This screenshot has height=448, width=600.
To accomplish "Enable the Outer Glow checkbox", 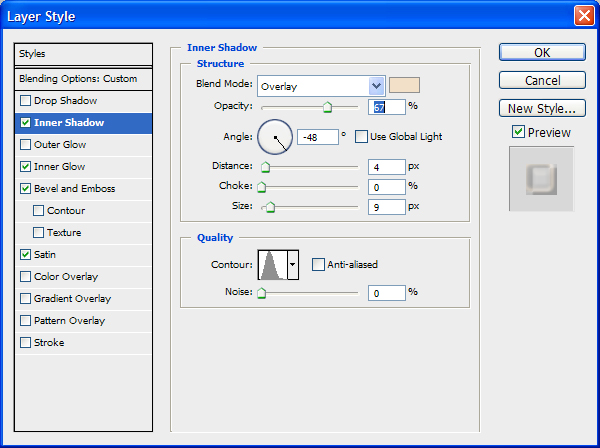I will (25, 145).
